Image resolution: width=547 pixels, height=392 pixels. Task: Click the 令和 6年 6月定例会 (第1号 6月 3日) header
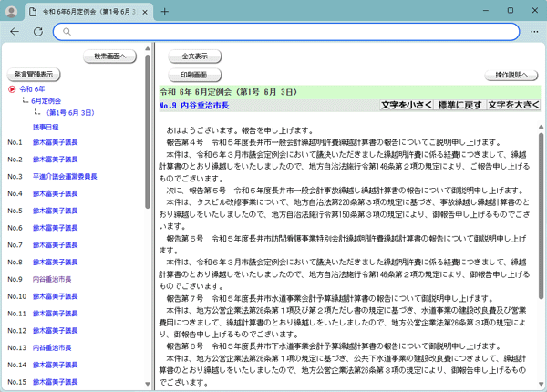pyautogui.click(x=229, y=92)
